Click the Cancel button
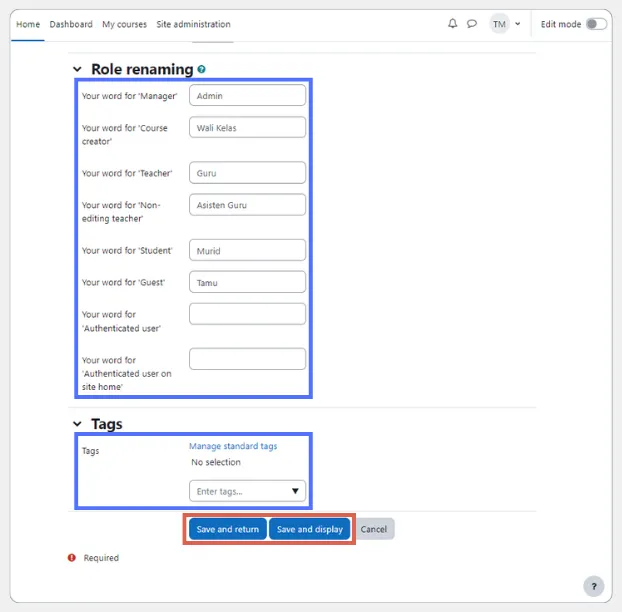This screenshot has height=612, width=622. click(374, 529)
